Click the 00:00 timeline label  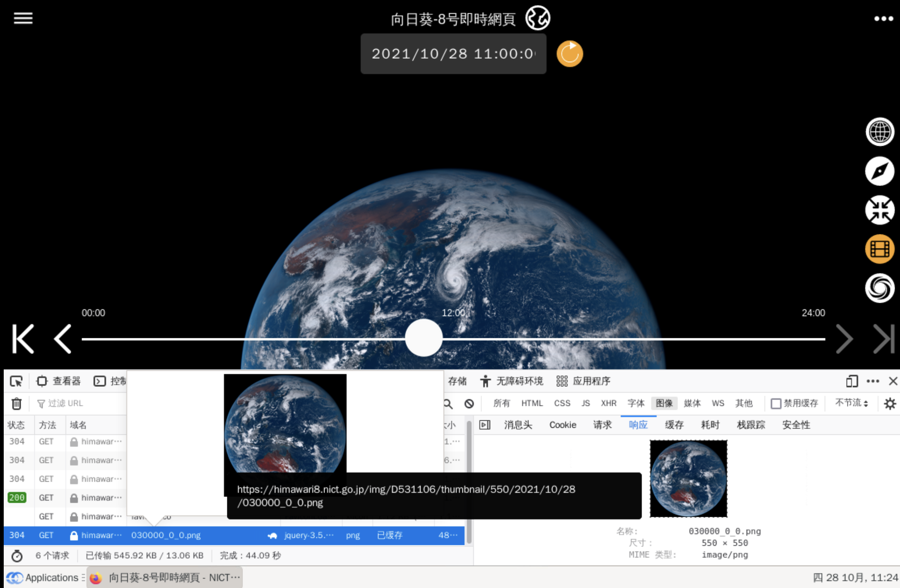point(93,313)
